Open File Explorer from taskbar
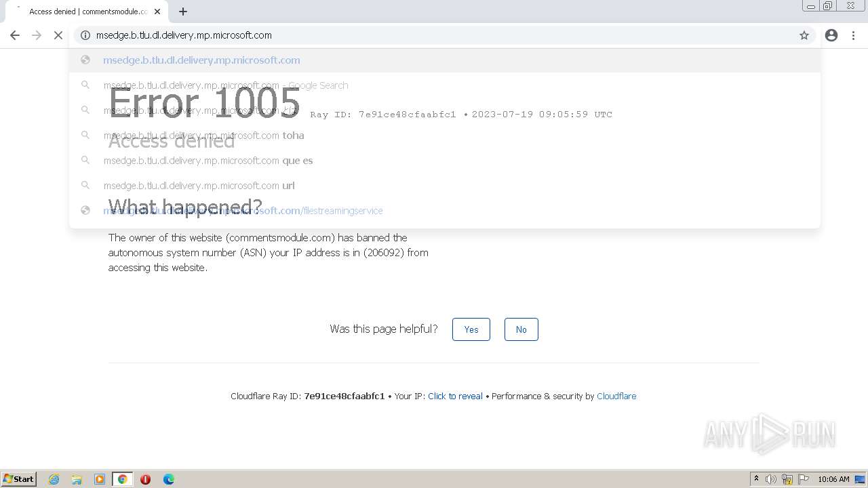The height and width of the screenshot is (488, 868). click(77, 479)
